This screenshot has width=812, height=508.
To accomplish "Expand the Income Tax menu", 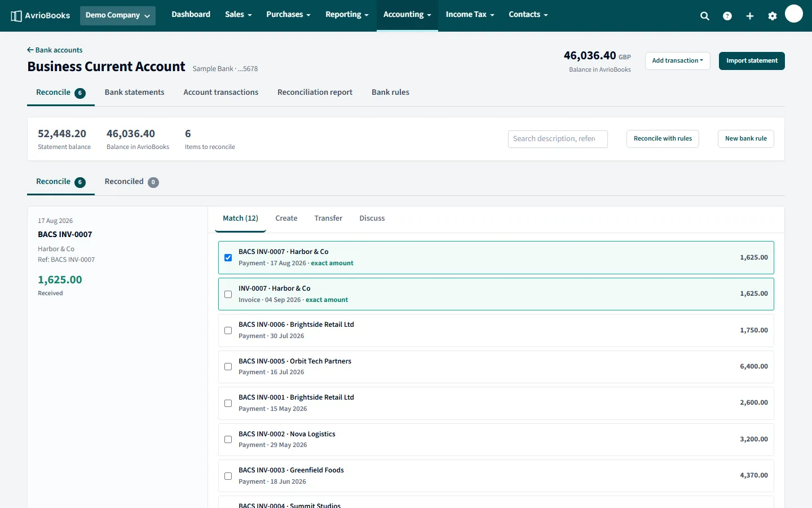I will click(470, 15).
